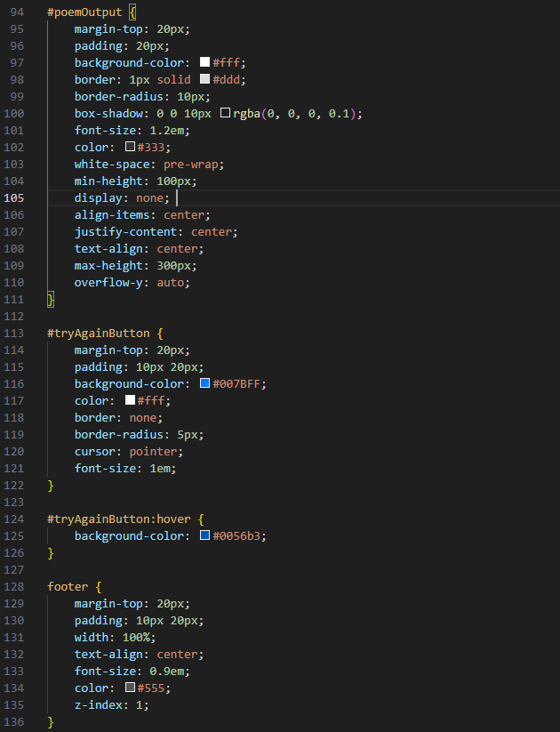
Task: Click the blue #007BFF color swatch
Action: coord(205,383)
